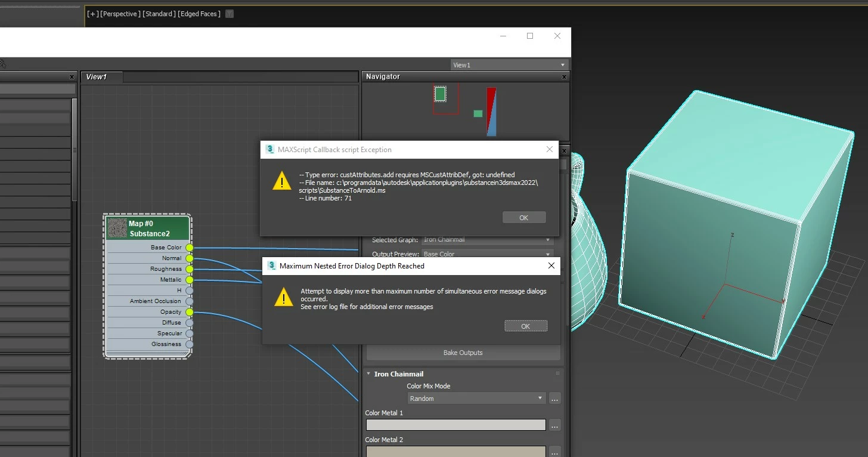Click the warning icon in the Exception dialog
868x457 pixels.
(x=281, y=181)
